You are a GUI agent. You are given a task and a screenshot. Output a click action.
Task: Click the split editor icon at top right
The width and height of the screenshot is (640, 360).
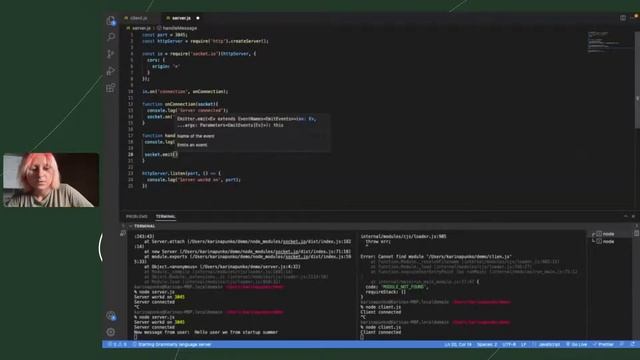coord(623,18)
